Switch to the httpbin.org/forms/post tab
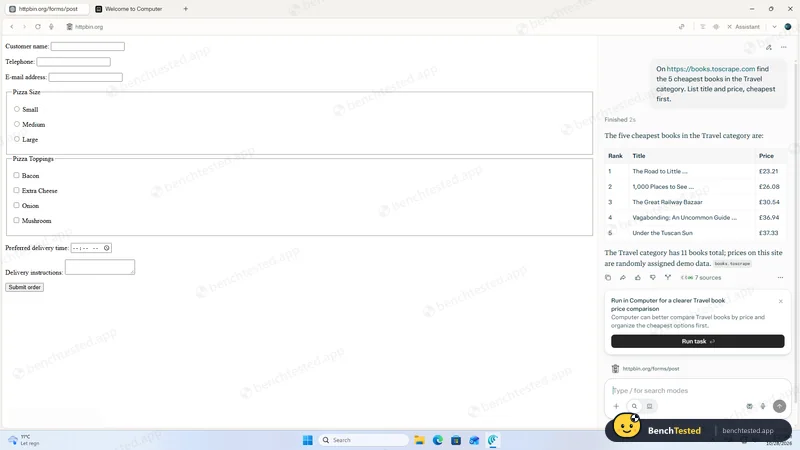 click(46, 9)
